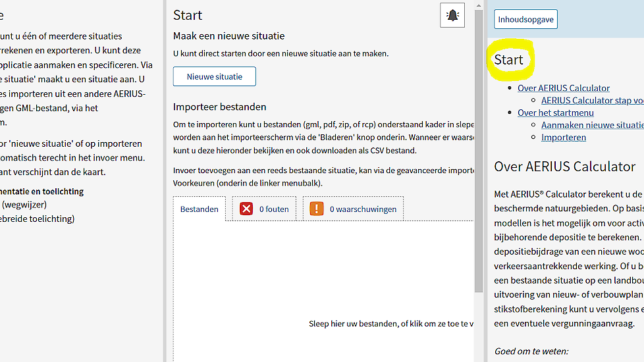Click the 'Importeer bestanden' heading
The width and height of the screenshot is (644, 362).
point(219,107)
